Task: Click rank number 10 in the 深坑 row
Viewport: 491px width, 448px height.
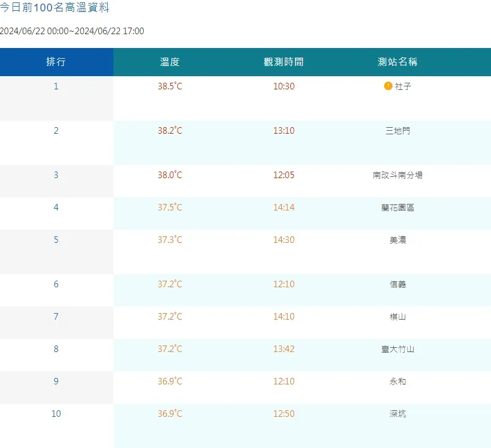Action: pos(56,414)
